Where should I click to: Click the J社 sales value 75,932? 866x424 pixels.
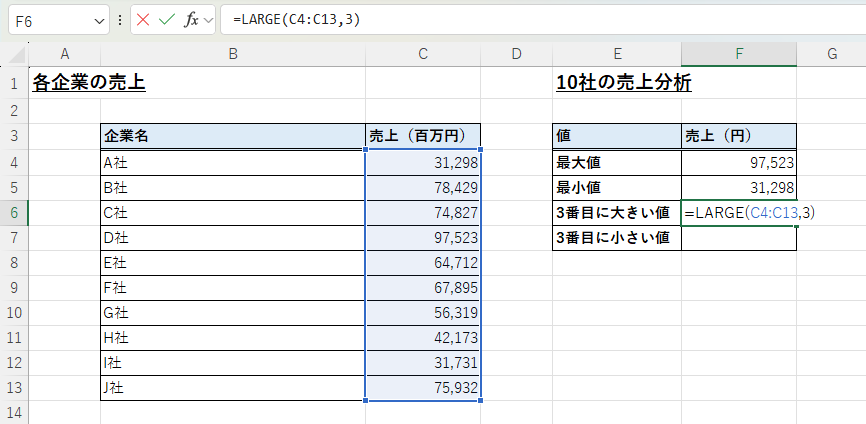[x=423, y=388]
